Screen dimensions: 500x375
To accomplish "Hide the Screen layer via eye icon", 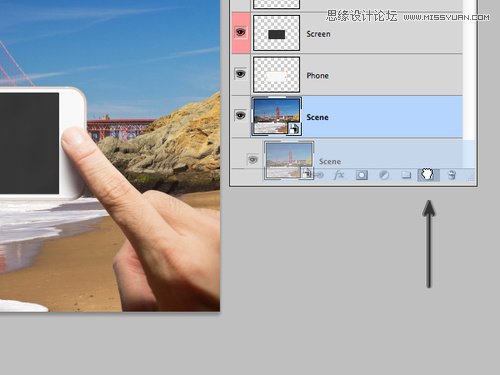I will [241, 32].
